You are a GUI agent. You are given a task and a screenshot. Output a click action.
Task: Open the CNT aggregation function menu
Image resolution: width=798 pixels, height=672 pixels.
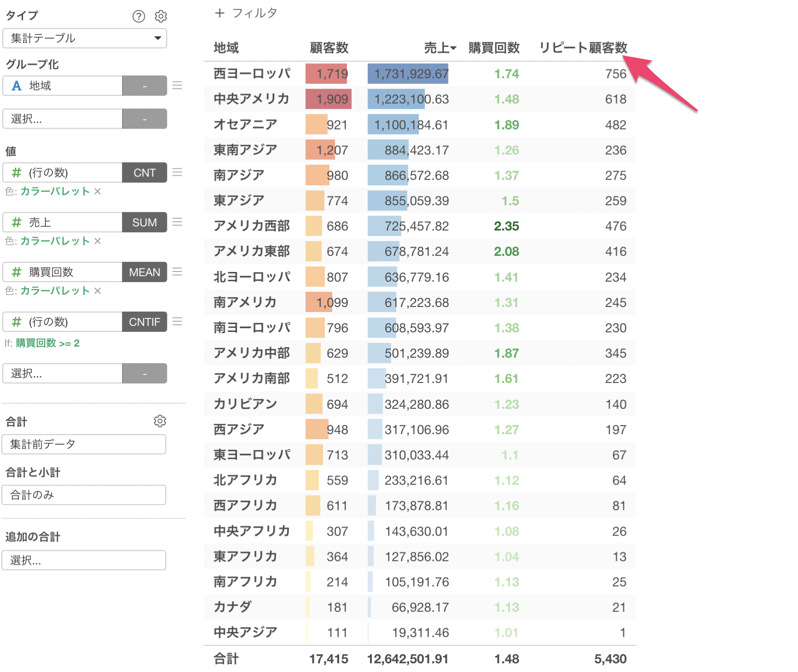(x=145, y=172)
